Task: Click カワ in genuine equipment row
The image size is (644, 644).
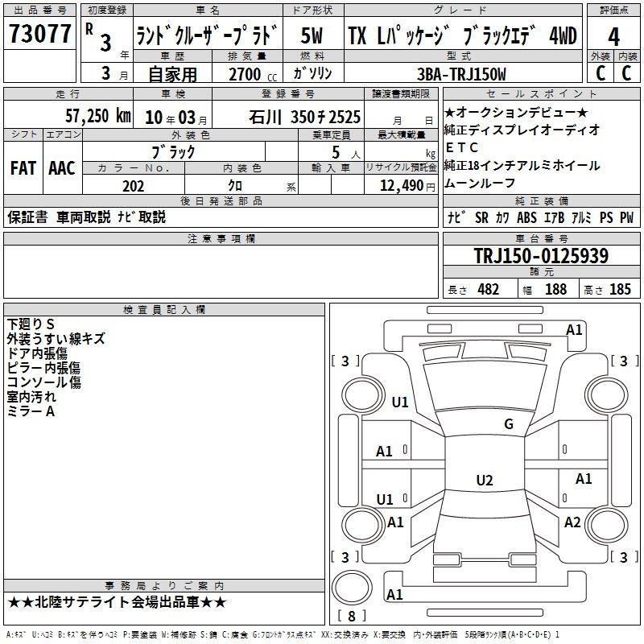Action: pos(502,217)
